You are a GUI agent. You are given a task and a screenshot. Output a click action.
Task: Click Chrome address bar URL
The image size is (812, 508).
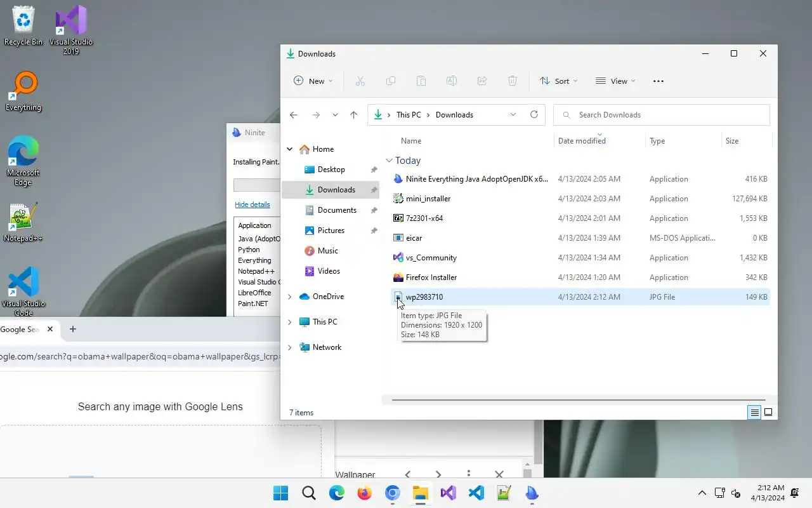click(x=140, y=356)
